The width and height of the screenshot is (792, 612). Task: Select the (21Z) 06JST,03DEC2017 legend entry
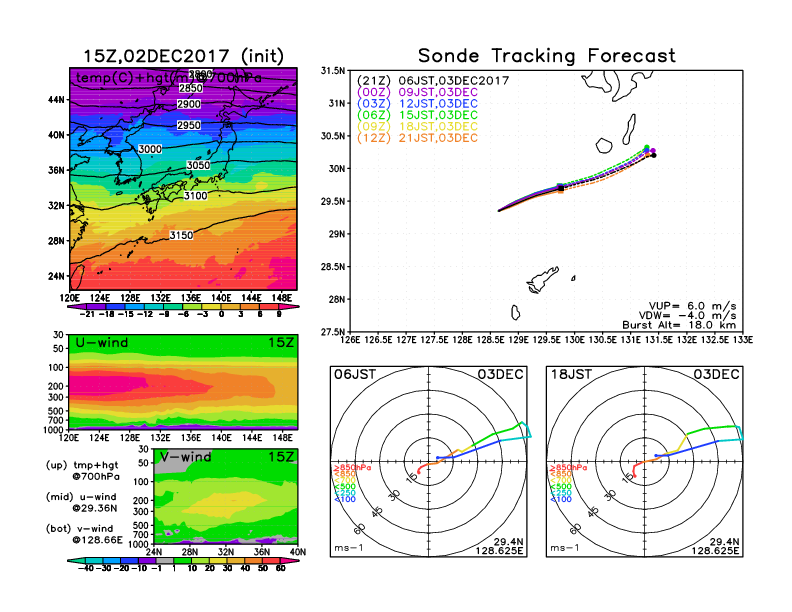434,80
